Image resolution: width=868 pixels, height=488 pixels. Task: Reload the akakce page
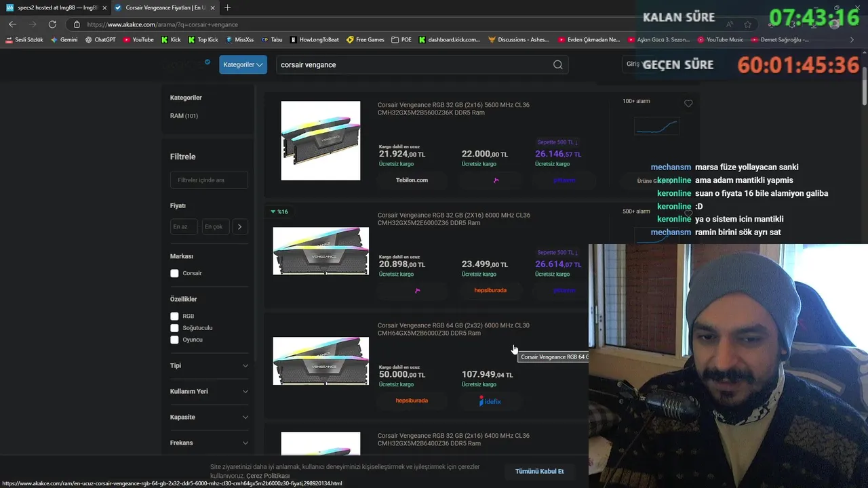click(52, 24)
